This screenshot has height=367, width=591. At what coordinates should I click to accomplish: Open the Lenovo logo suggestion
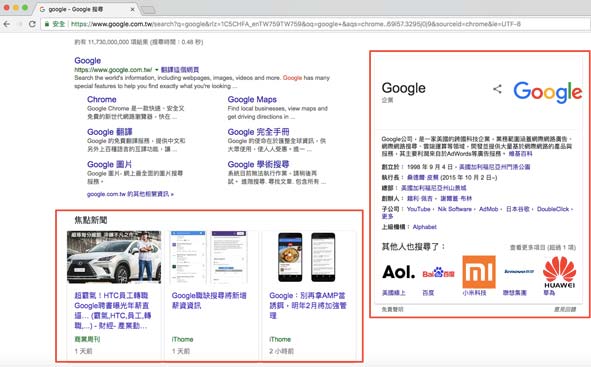click(519, 272)
